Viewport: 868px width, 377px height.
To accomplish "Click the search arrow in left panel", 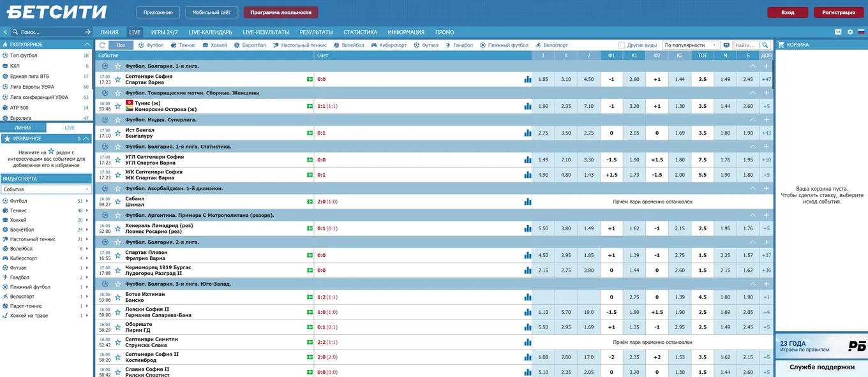I will 87,32.
